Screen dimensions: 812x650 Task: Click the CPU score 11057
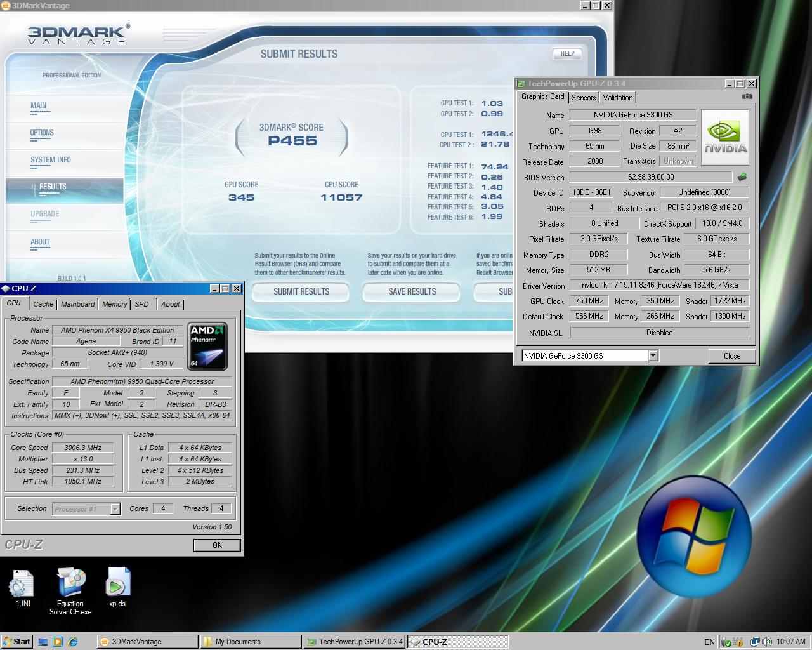[x=341, y=197]
